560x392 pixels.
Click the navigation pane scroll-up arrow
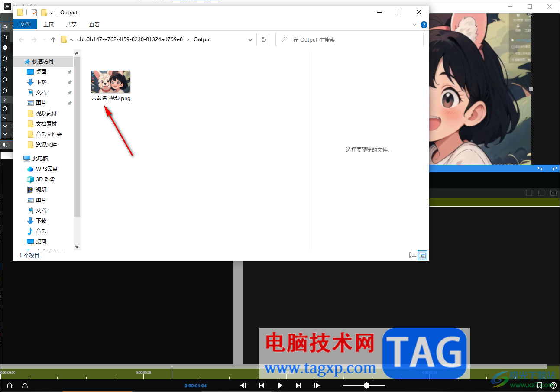[x=77, y=53]
